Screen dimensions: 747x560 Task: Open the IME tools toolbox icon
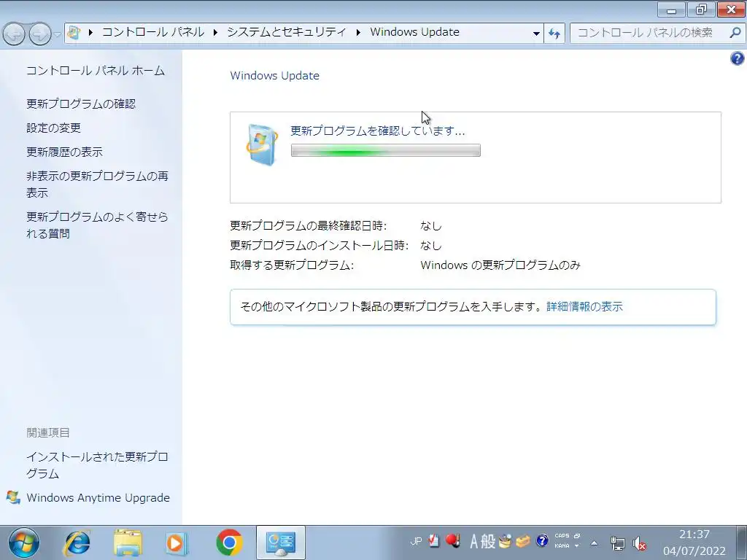coord(522,542)
